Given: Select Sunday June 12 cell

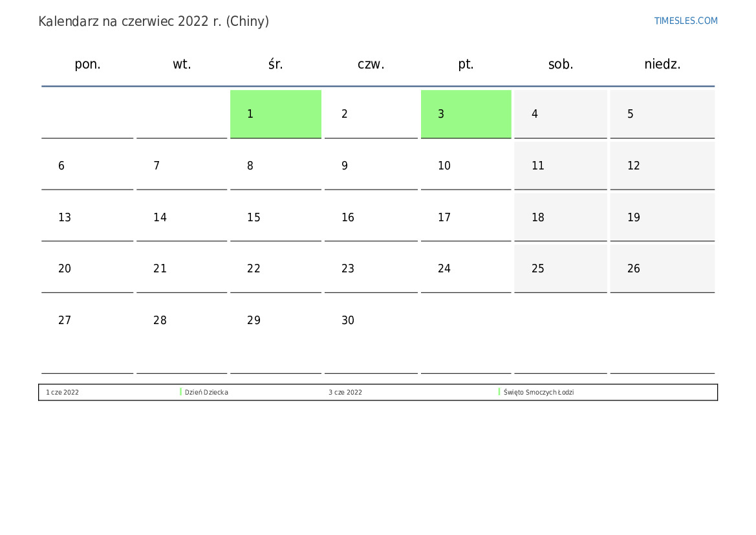Looking at the screenshot, I should (662, 166).
